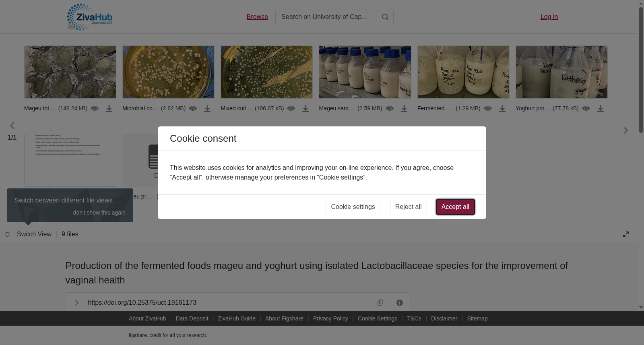Image resolution: width=644 pixels, height=345 pixels.
Task: Open T&Cs footer link
Action: pyautogui.click(x=414, y=318)
